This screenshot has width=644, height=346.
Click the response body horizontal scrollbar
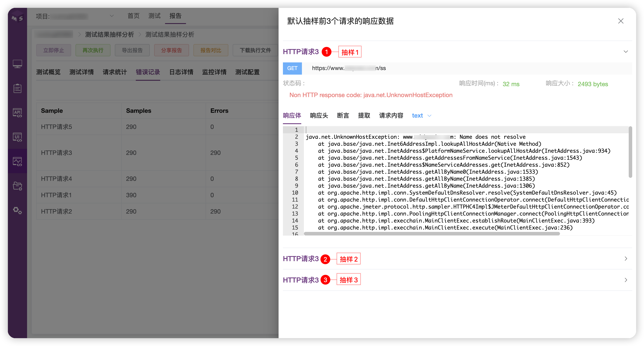pos(432,234)
